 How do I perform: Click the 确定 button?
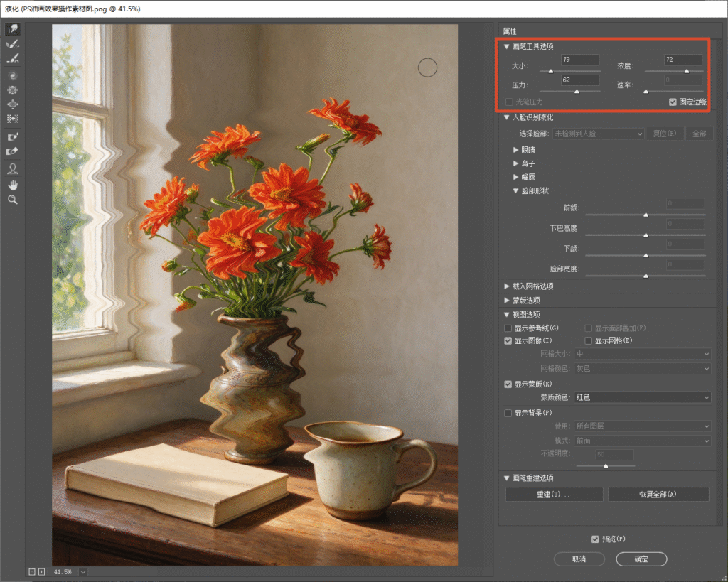[641, 559]
